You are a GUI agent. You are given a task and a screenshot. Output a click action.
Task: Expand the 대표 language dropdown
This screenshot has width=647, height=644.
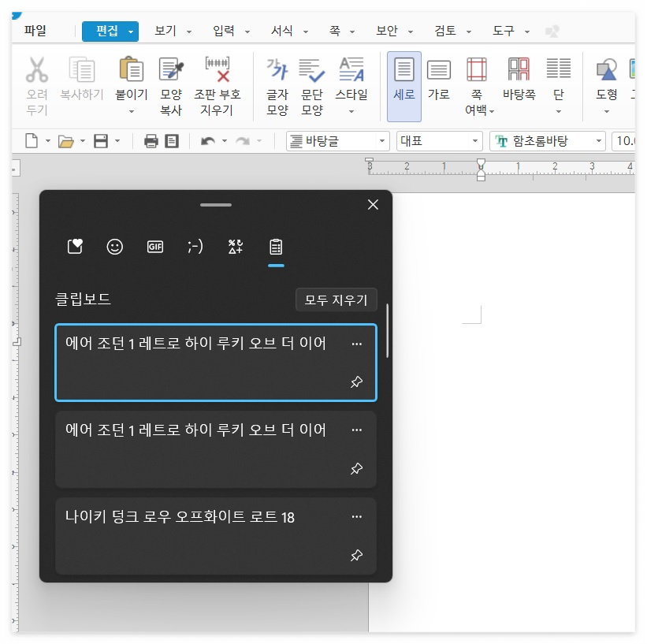click(x=475, y=141)
